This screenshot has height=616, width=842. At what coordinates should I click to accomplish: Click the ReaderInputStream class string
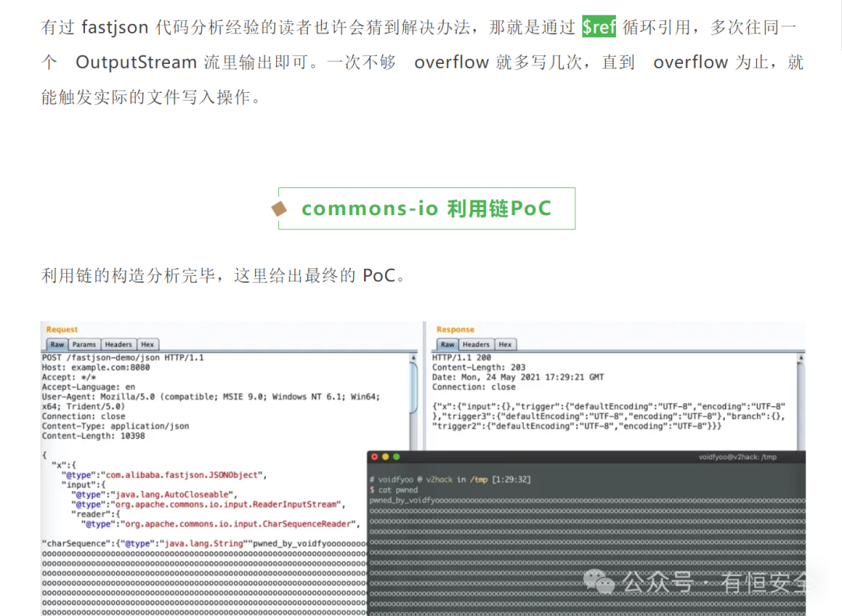point(226,504)
